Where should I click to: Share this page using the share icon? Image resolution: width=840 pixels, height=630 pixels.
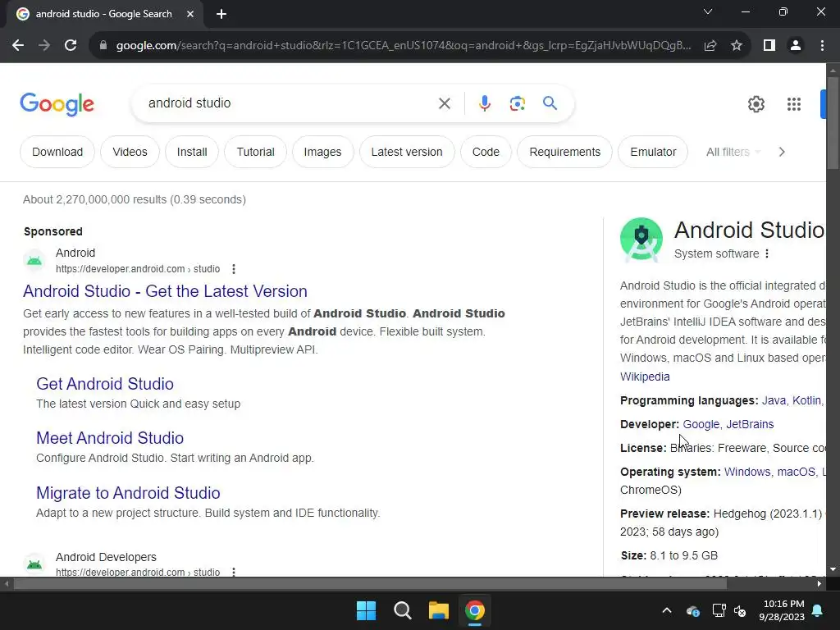click(710, 46)
